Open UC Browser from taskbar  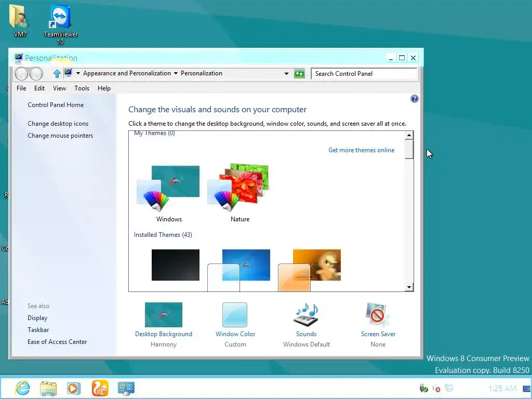point(100,388)
